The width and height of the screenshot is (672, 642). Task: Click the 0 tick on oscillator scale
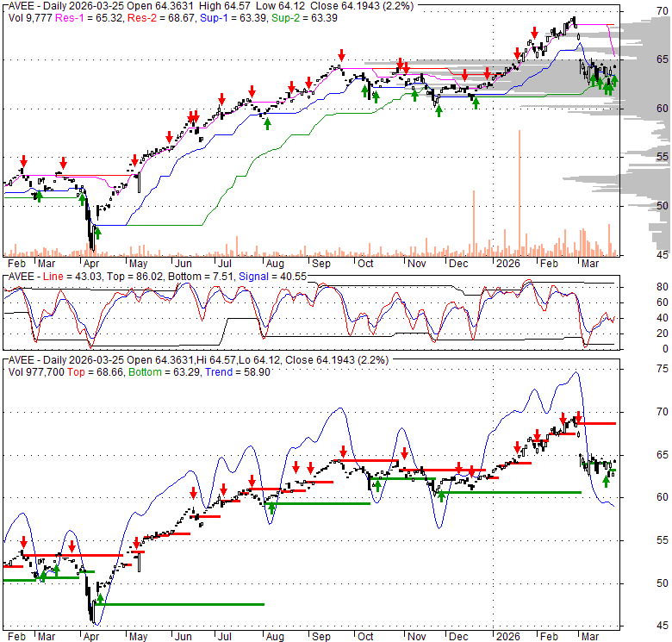pos(665,349)
